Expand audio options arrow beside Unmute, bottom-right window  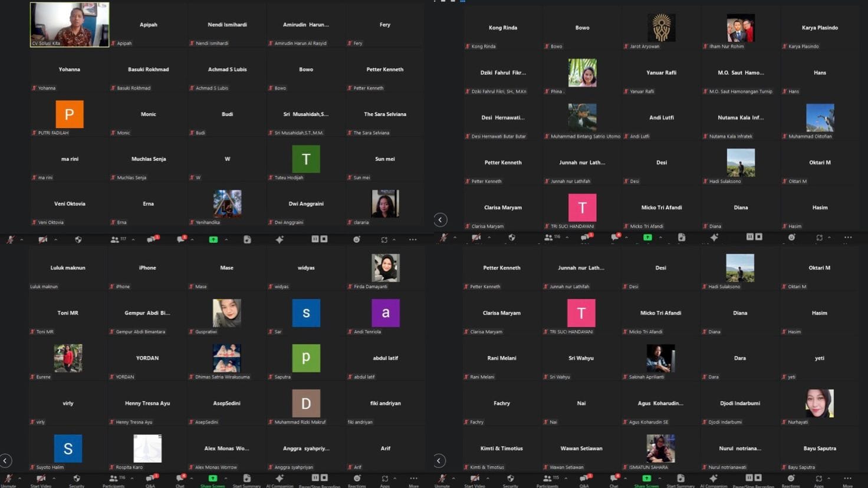coord(453,478)
